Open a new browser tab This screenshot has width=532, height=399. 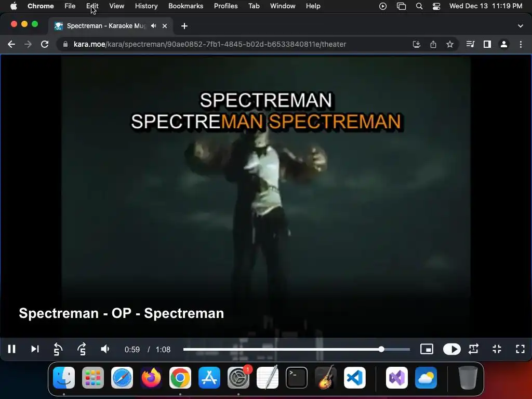[184, 26]
